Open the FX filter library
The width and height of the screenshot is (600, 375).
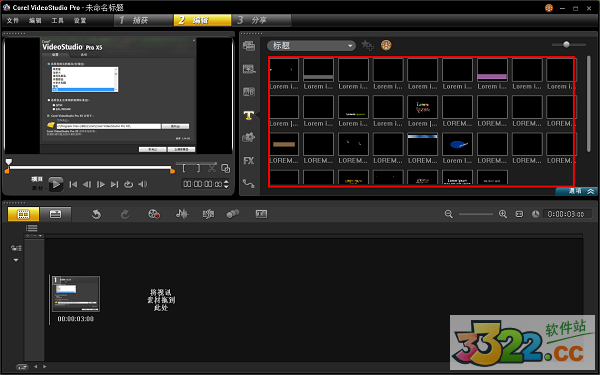[x=249, y=161]
